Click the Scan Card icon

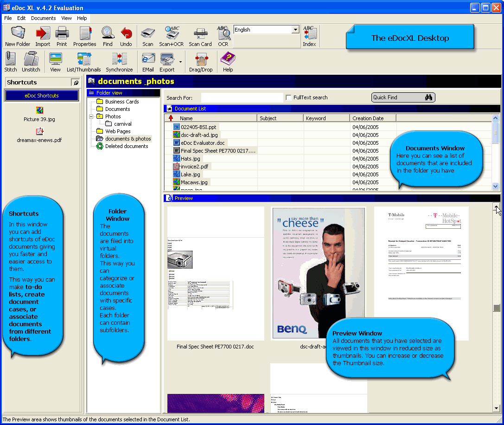[200, 37]
